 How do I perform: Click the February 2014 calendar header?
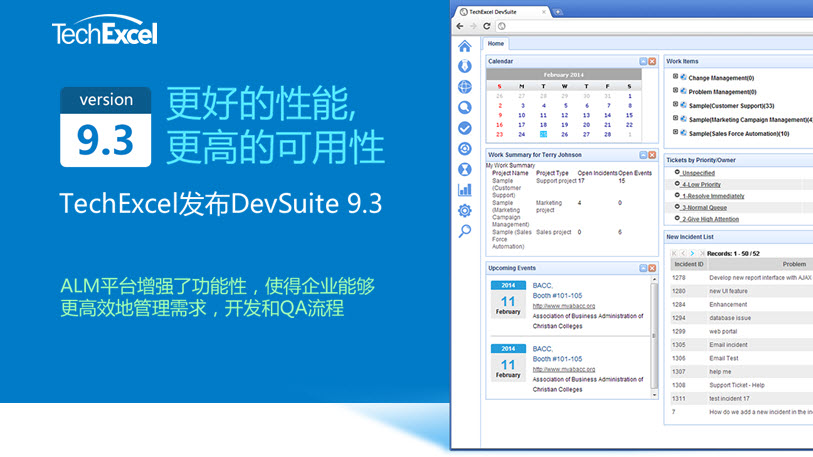(564, 75)
